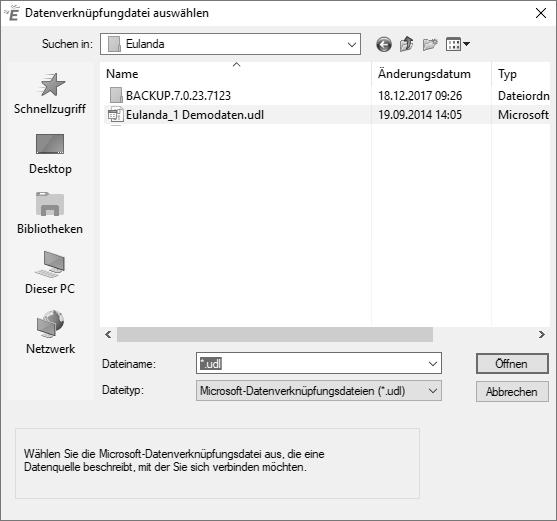557x521 pixels.
Task: Click the horizontal scrollbar right arrow
Action: [x=541, y=335]
